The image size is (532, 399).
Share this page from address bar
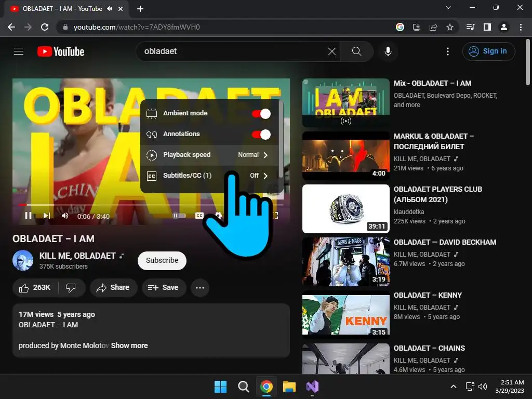click(x=433, y=27)
